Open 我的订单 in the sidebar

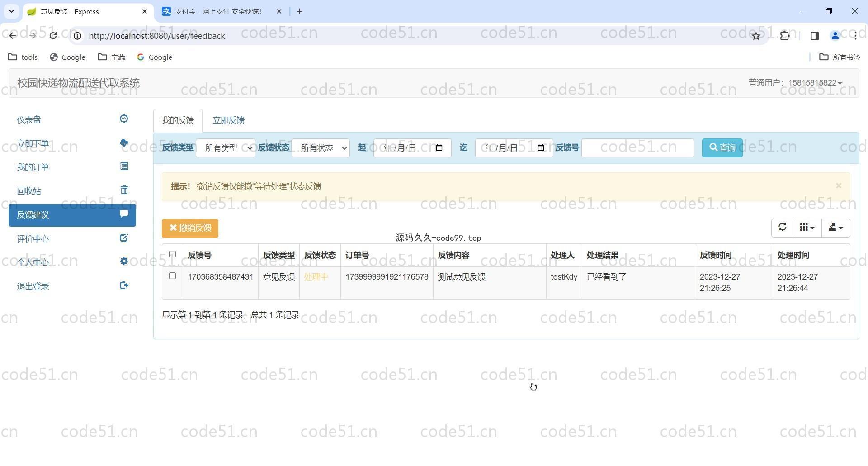point(33,167)
